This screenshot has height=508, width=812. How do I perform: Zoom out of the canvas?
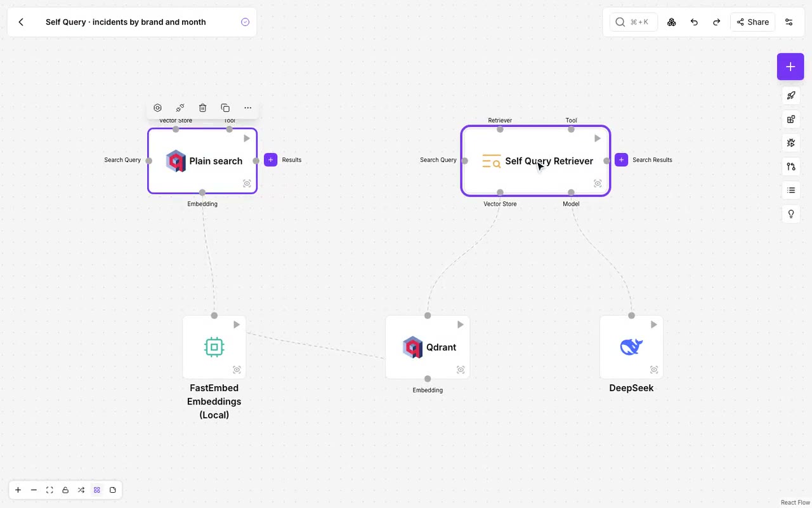click(34, 490)
